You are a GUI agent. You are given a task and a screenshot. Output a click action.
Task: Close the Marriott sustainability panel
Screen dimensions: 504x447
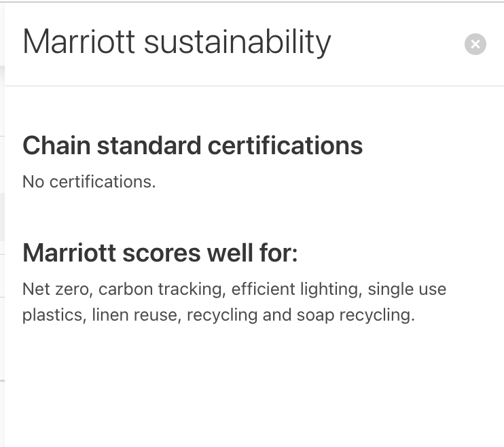[475, 45]
